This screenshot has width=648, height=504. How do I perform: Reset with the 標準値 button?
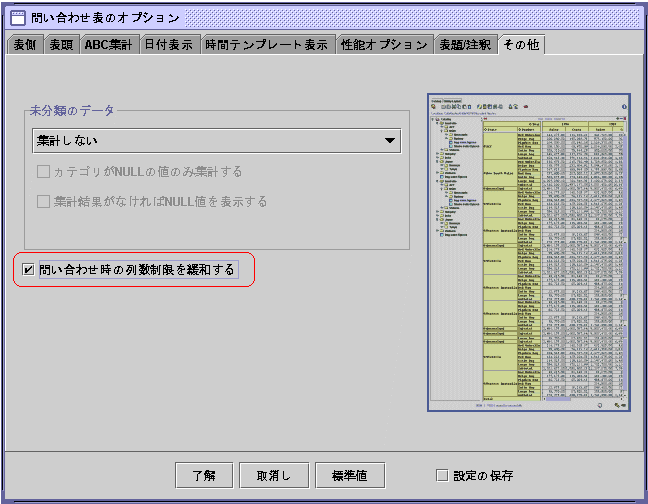tap(349, 475)
